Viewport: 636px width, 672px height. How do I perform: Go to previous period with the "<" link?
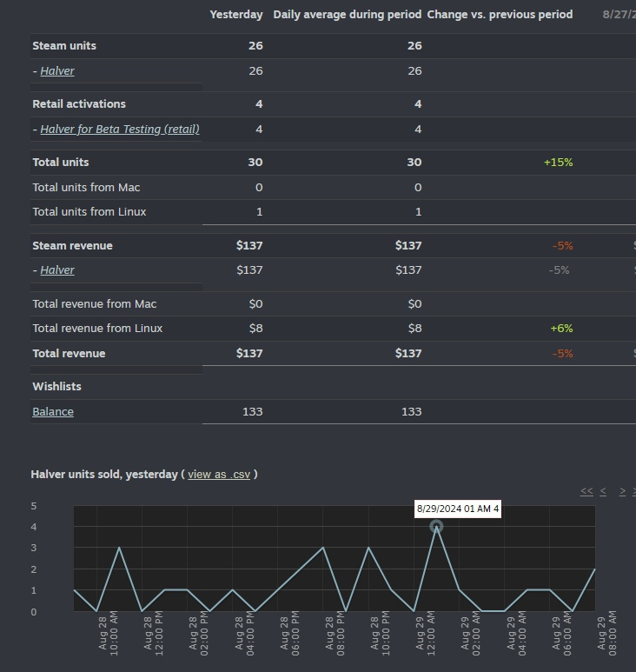(x=603, y=491)
